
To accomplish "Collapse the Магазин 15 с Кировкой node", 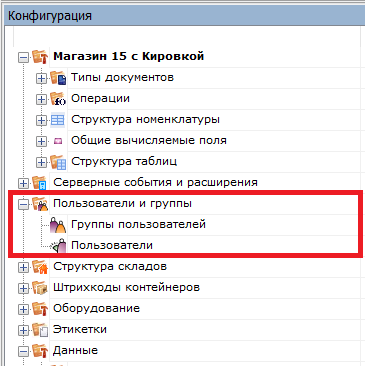I will click(23, 57).
